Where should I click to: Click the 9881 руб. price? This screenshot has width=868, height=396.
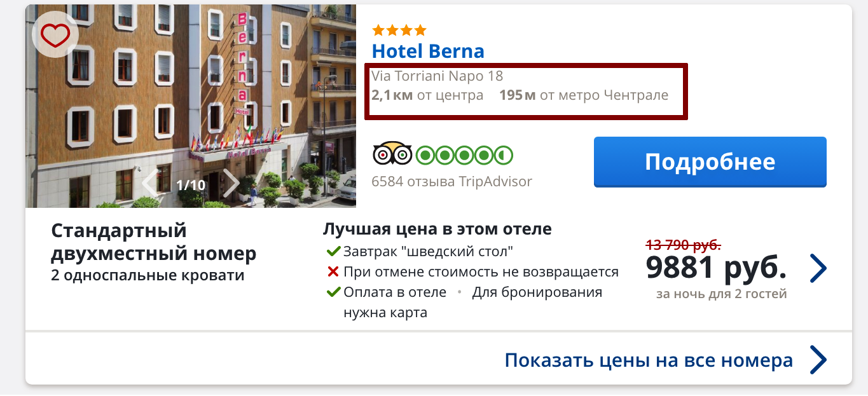coord(716,269)
